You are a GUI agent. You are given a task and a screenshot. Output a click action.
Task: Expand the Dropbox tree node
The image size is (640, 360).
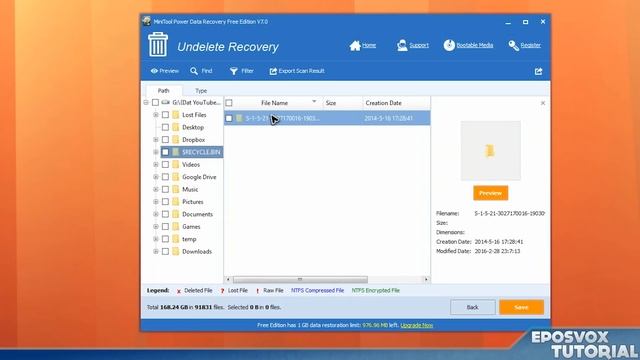[156, 140]
